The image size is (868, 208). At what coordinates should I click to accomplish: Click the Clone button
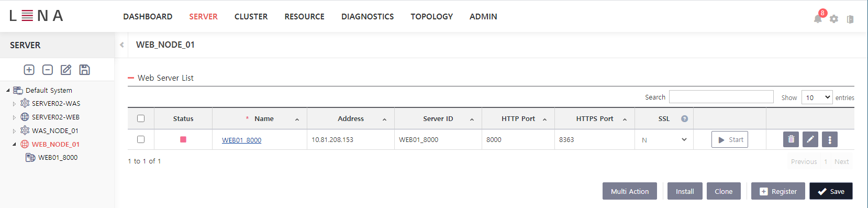[724, 191]
